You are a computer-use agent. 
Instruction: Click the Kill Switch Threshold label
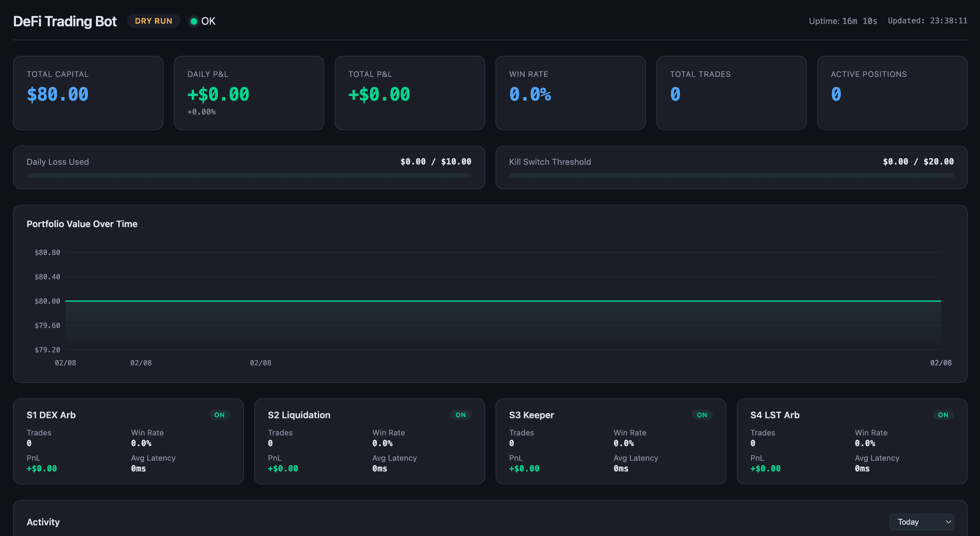tap(550, 162)
